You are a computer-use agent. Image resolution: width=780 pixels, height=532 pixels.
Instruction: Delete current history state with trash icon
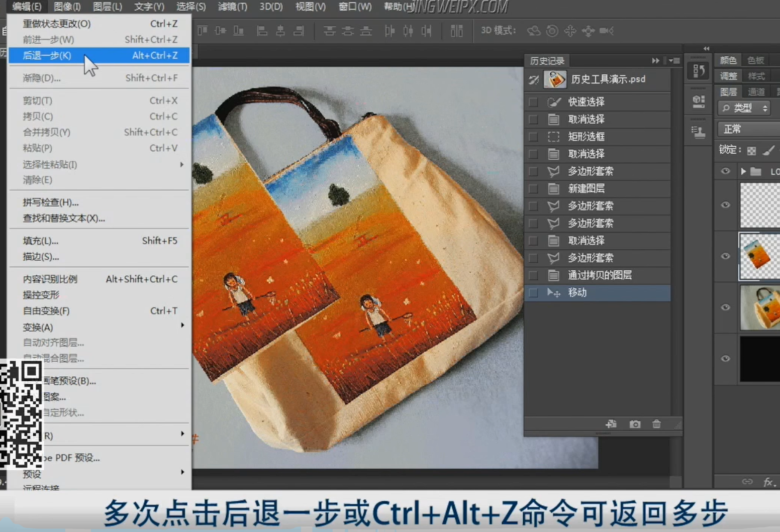tap(656, 424)
